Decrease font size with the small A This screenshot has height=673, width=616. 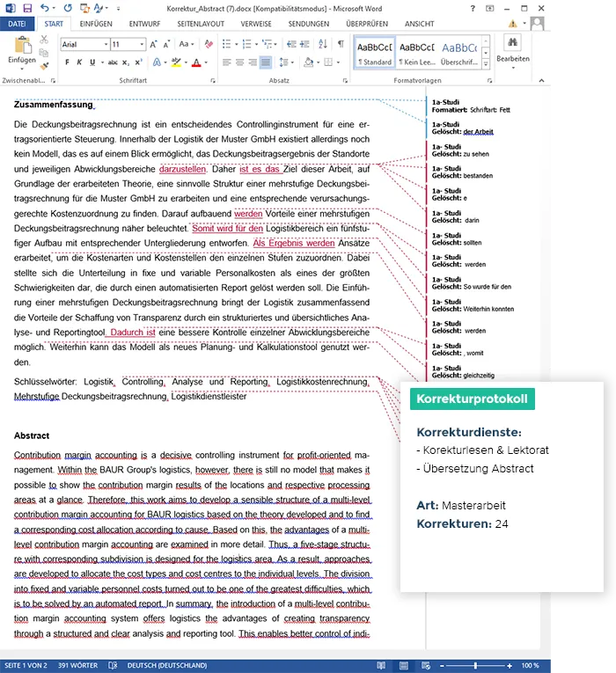[x=167, y=44]
